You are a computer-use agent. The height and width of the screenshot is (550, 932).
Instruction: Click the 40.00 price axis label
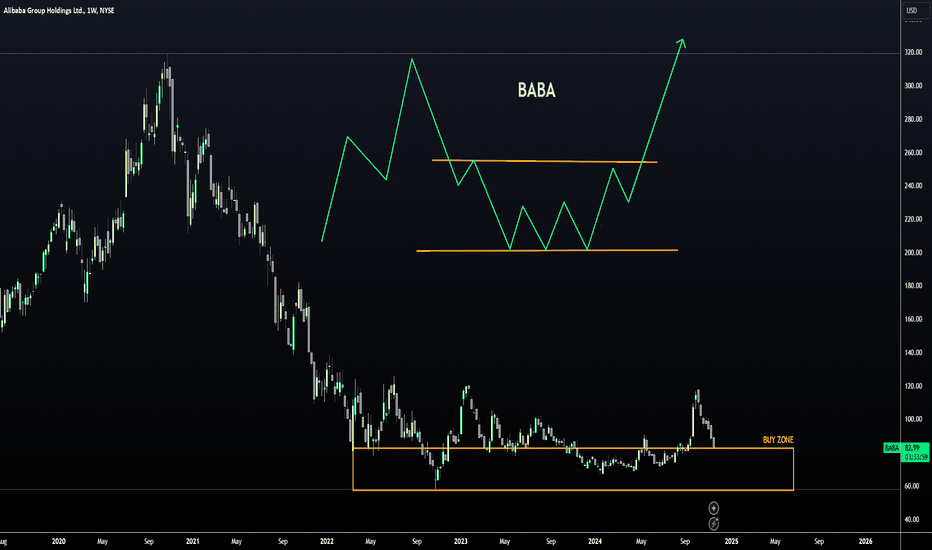click(x=913, y=519)
